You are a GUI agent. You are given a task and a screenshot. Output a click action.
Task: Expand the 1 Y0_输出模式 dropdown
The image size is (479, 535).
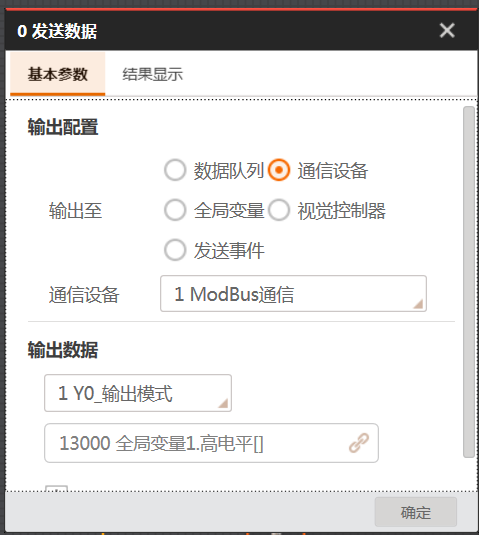[138, 393]
